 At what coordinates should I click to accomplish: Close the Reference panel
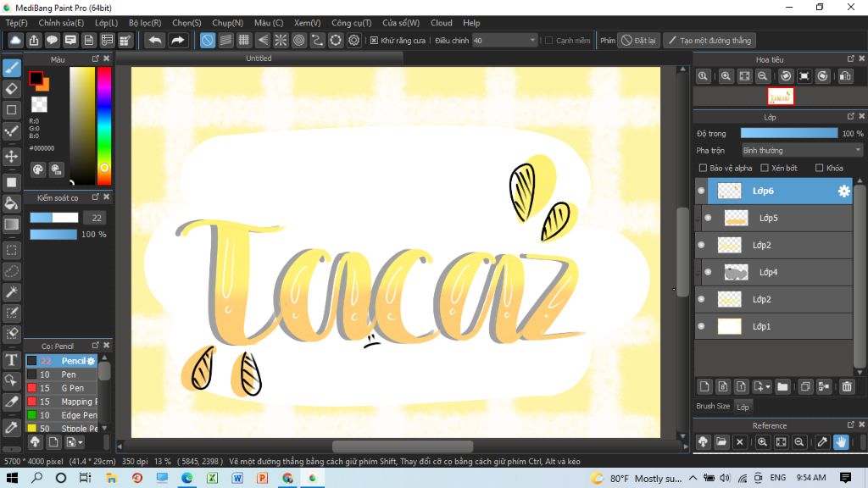pyautogui.click(x=861, y=425)
